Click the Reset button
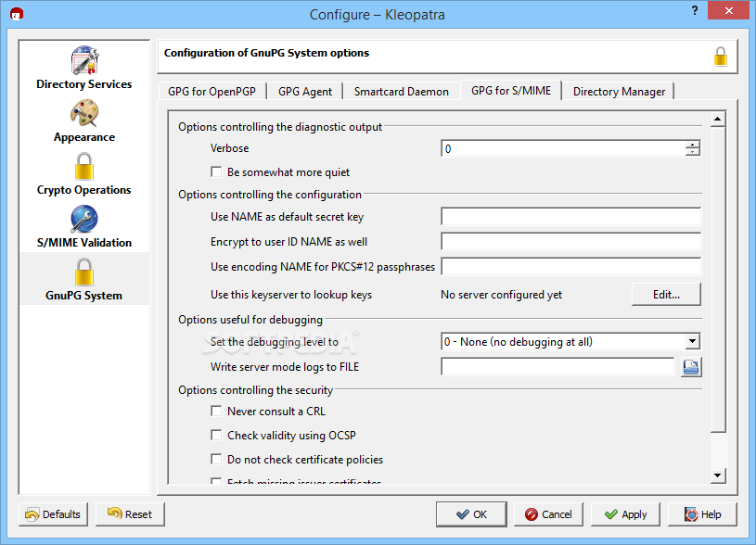756x545 pixels. point(130,514)
